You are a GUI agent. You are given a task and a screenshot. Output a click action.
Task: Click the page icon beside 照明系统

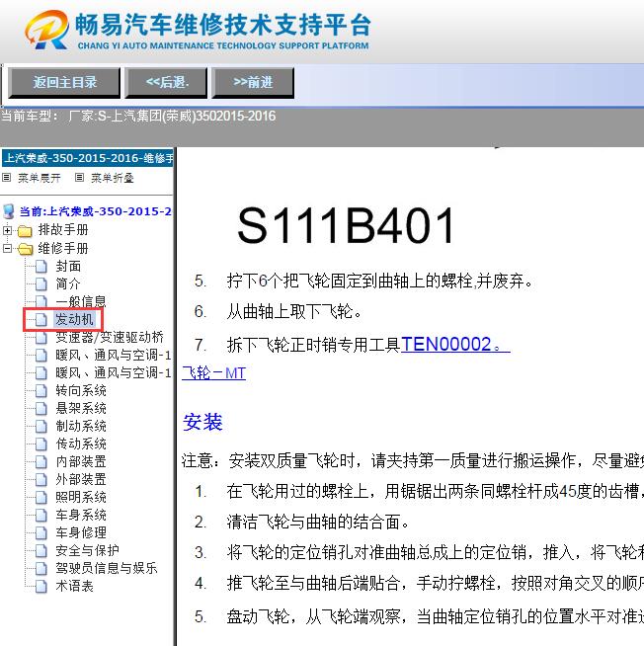point(41,497)
